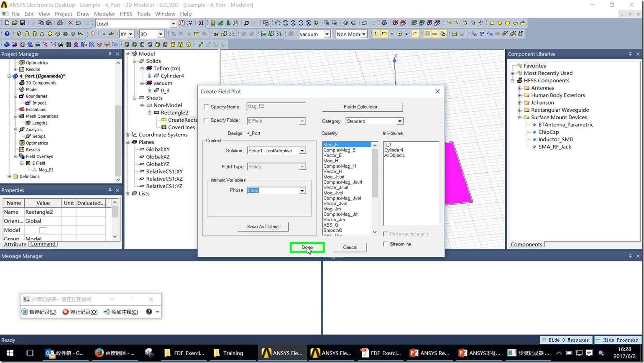Click the Hide Progress button

[618, 340]
